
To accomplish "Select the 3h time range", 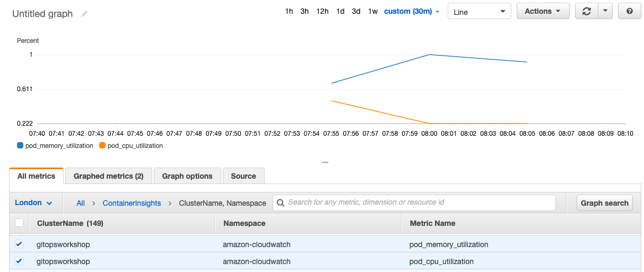I will click(304, 11).
